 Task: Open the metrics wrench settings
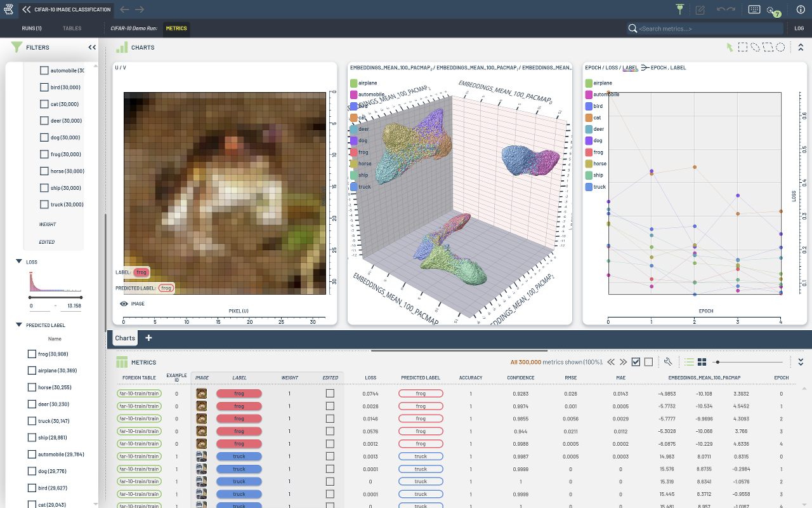(668, 362)
